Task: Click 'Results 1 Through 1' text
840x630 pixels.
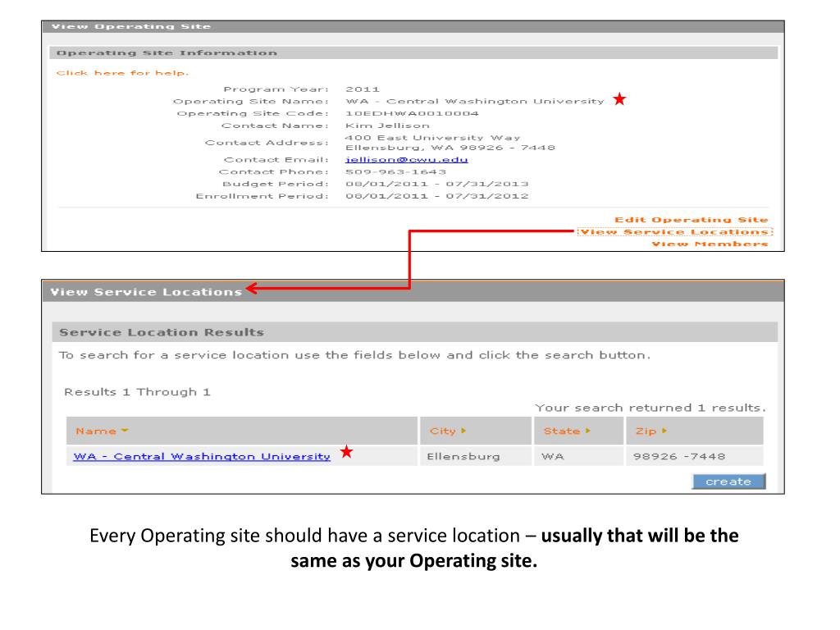Action: pyautogui.click(x=137, y=392)
